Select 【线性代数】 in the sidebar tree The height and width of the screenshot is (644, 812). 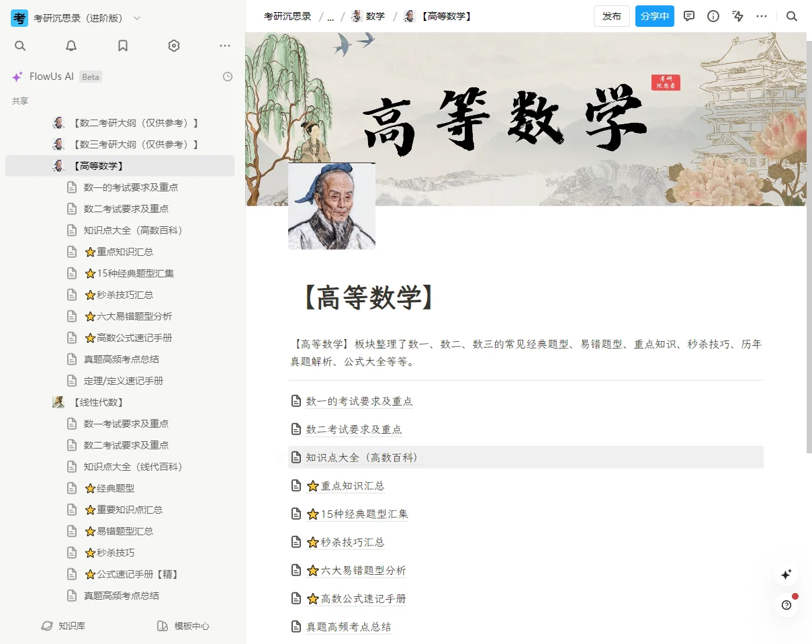tap(120, 402)
